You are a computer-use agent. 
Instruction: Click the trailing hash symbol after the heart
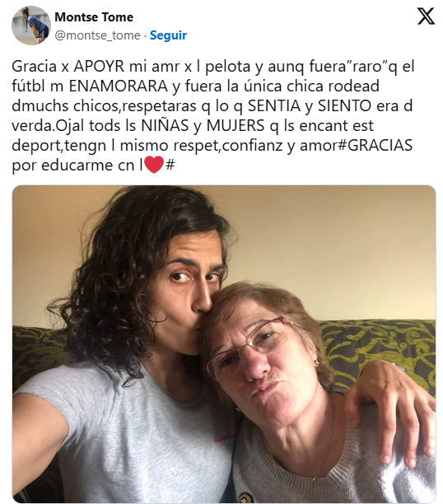click(x=170, y=165)
